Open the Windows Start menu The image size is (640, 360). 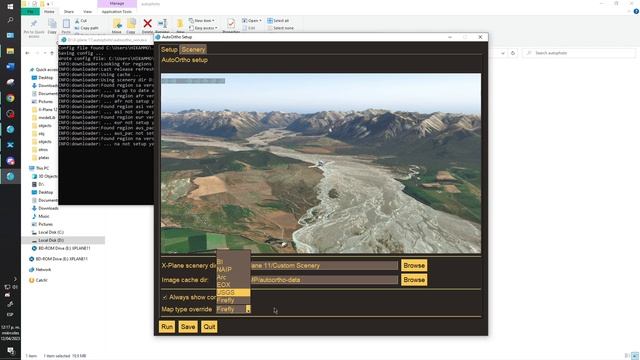click(10, 7)
